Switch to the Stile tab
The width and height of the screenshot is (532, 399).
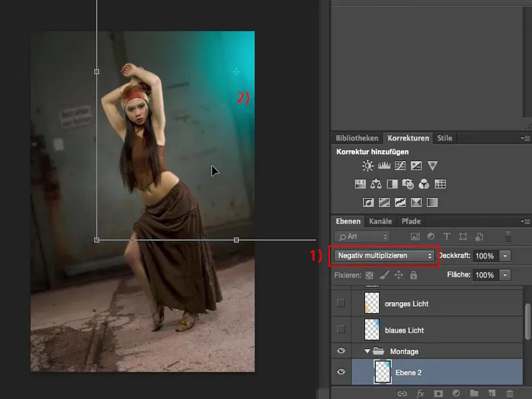click(444, 138)
